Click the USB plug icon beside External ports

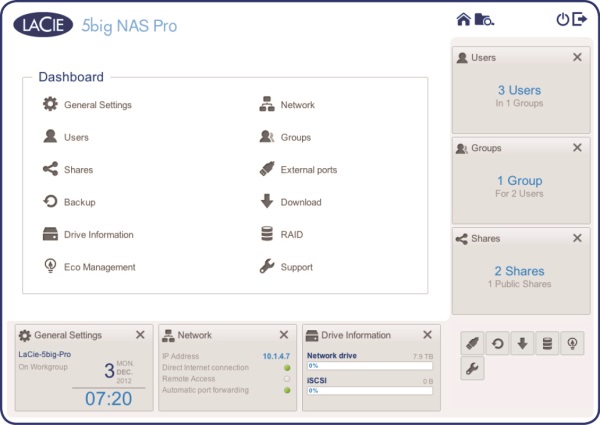click(267, 169)
